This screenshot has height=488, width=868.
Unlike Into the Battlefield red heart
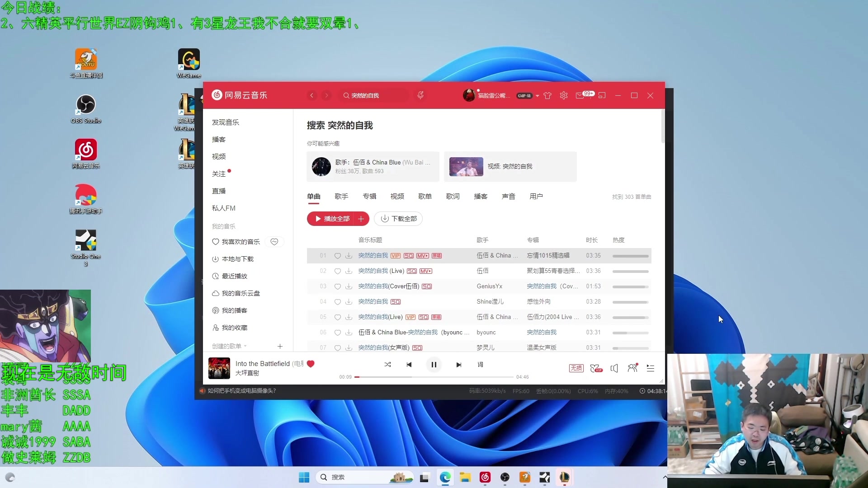click(x=311, y=364)
